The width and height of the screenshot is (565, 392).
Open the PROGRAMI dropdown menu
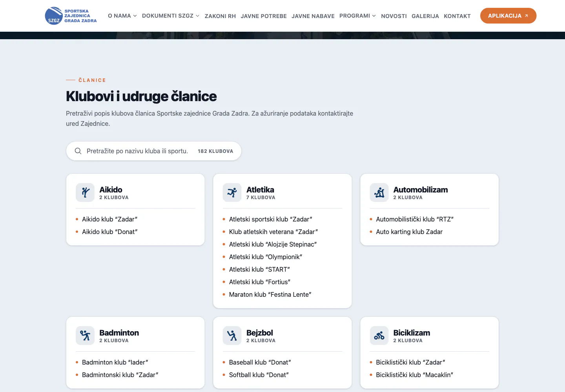pos(357,16)
